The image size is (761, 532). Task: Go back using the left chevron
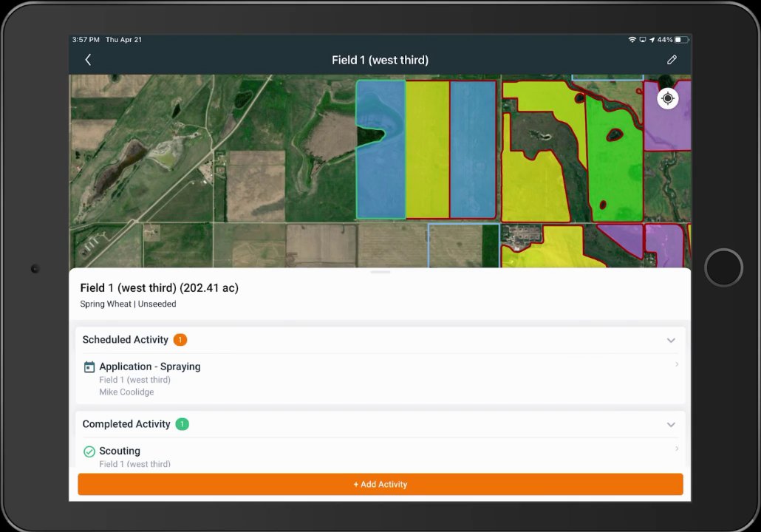tap(88, 60)
